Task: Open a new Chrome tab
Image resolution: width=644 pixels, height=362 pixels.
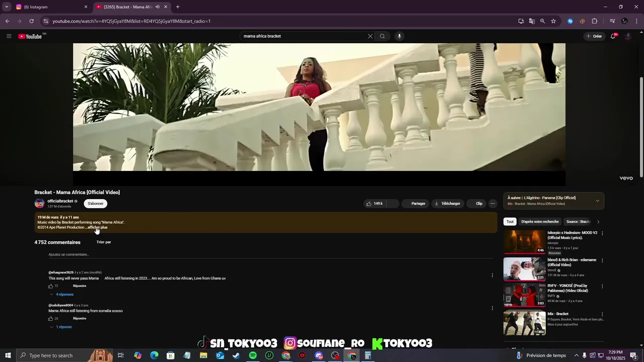Action: coord(178,7)
